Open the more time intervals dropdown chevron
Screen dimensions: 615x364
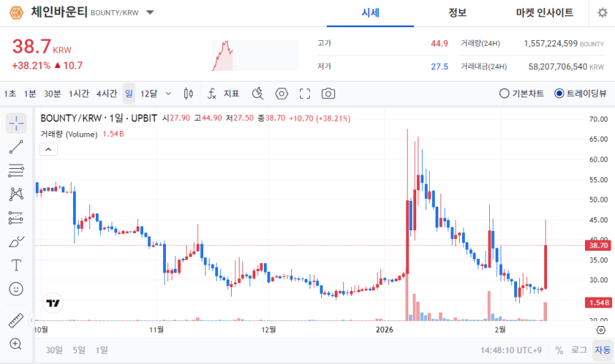tap(168, 94)
